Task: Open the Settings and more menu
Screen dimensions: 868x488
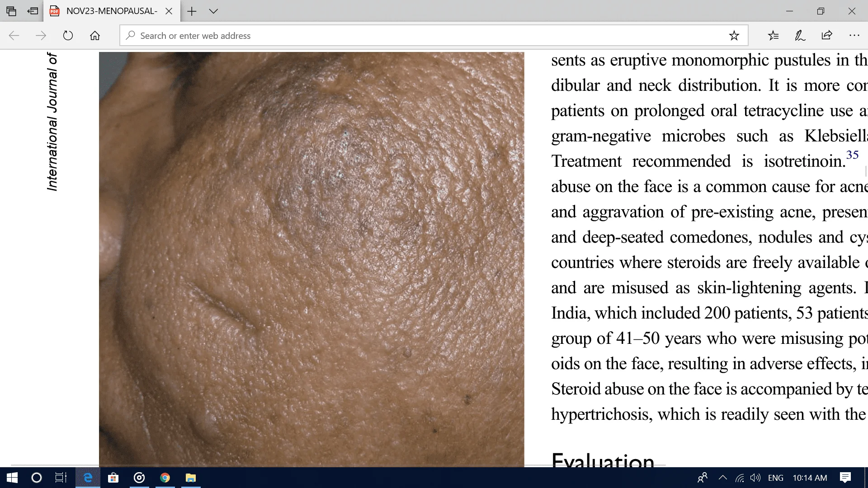Action: coord(854,35)
